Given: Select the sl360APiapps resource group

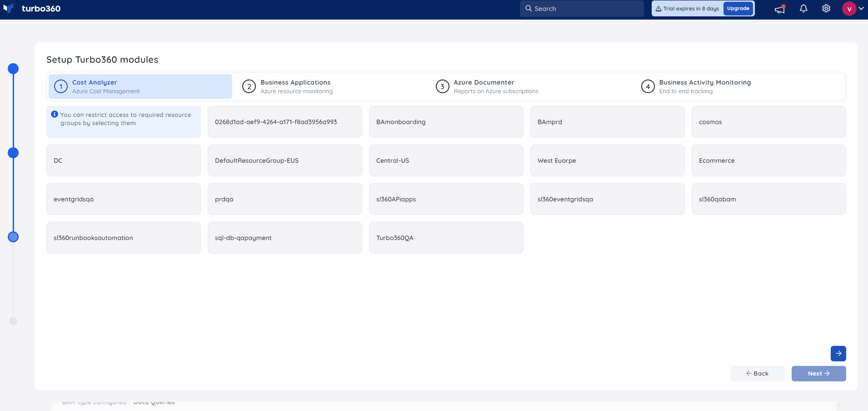Looking at the screenshot, I should [x=446, y=199].
